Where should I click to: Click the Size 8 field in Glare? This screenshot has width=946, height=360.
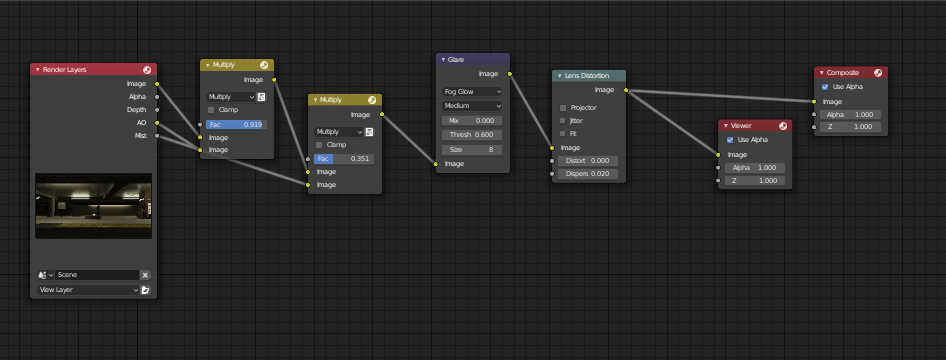[x=472, y=150]
